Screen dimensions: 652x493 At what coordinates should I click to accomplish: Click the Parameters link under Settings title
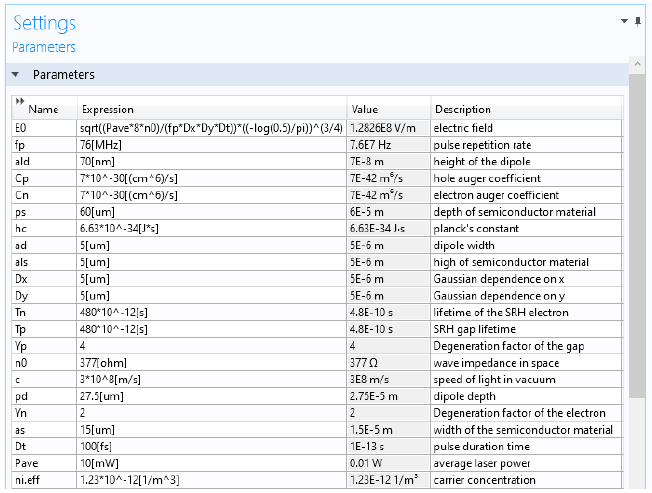(x=43, y=47)
